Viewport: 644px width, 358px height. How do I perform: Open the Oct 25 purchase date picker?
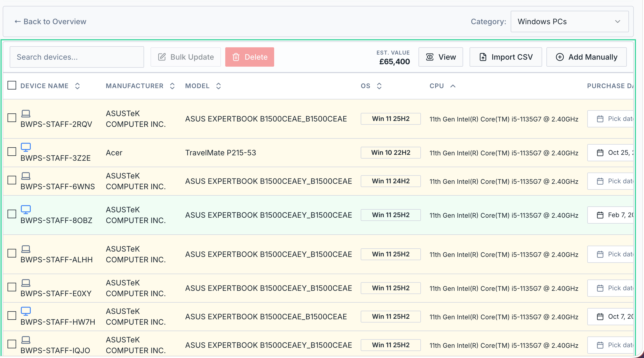(x=610, y=153)
